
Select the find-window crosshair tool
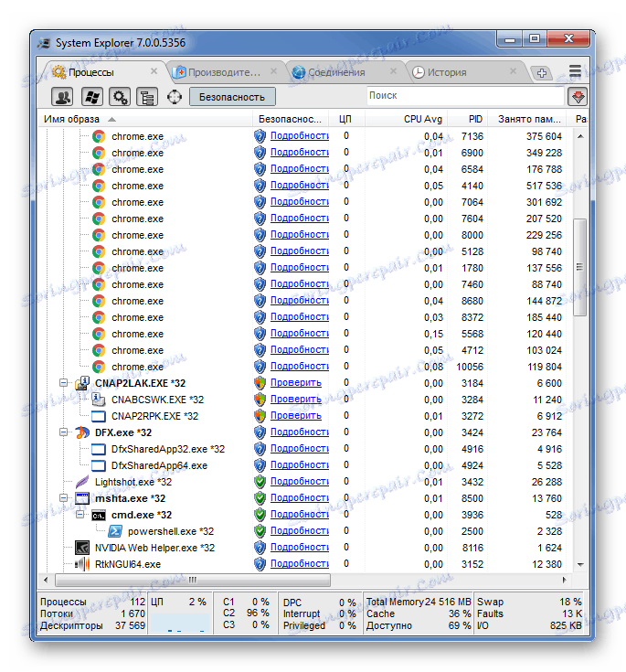click(x=175, y=97)
